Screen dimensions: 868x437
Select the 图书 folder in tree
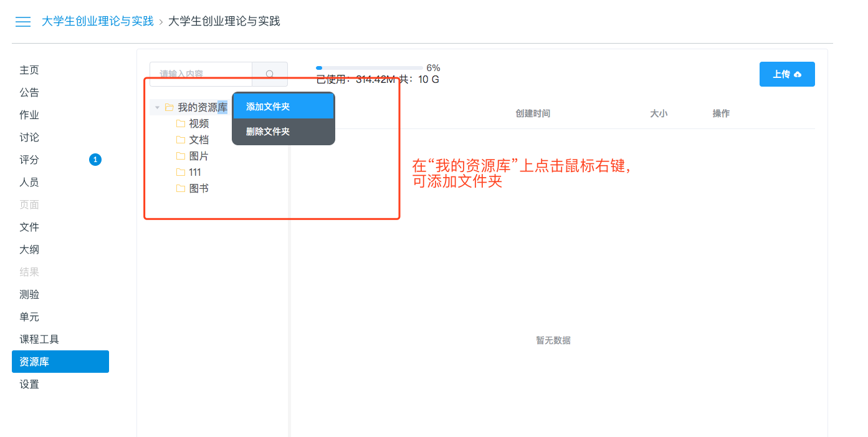(x=199, y=188)
